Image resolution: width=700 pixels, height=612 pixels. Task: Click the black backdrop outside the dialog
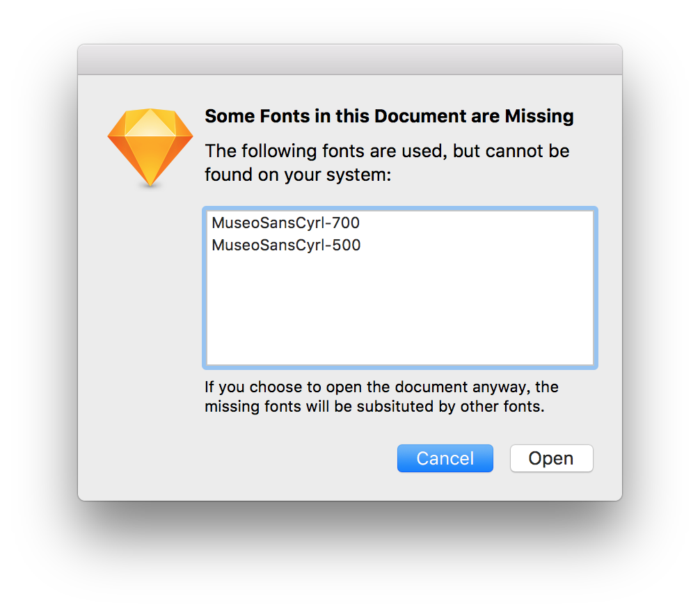click(35, 556)
